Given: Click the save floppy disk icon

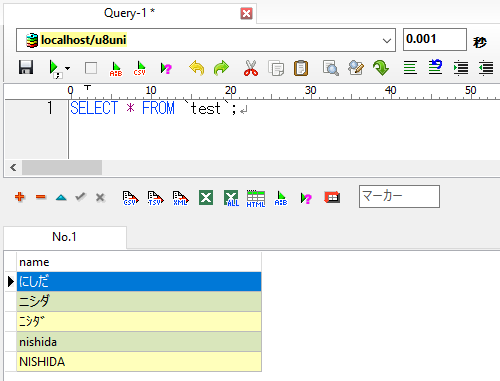Looking at the screenshot, I should tap(26, 68).
